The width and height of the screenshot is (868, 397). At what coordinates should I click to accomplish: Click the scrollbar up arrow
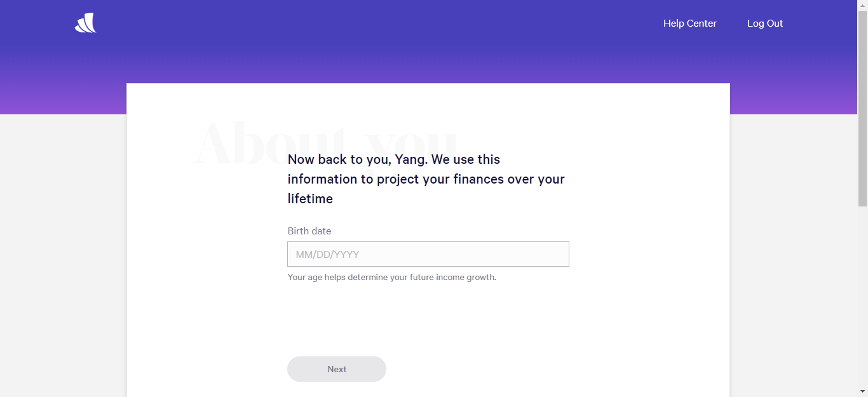[862, 5]
